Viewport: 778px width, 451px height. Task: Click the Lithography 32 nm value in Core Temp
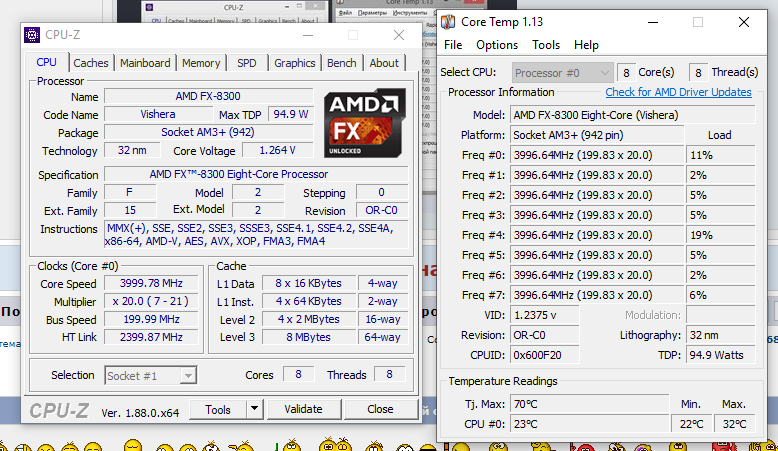(720, 335)
